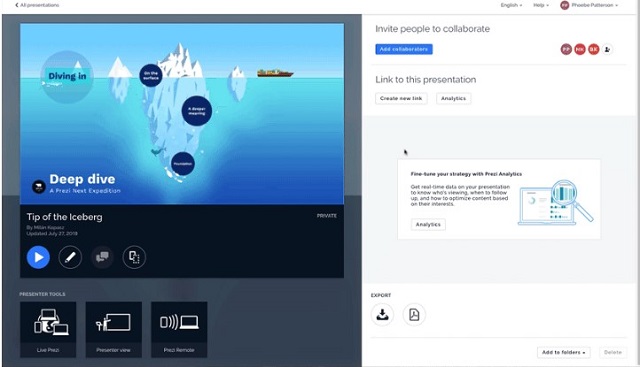Viewport: 640px width, 367px height.
Task: Click the Tip of the Iceberg title
Action: (x=64, y=217)
